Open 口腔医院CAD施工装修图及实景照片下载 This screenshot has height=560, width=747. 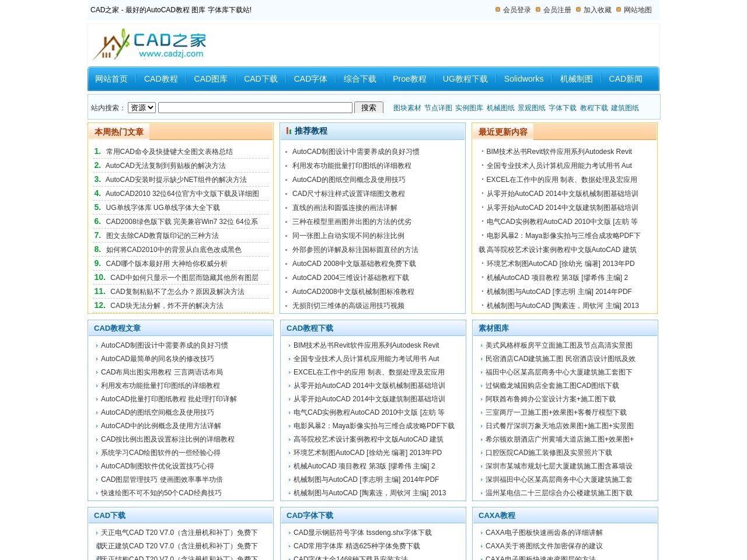coord(549,453)
